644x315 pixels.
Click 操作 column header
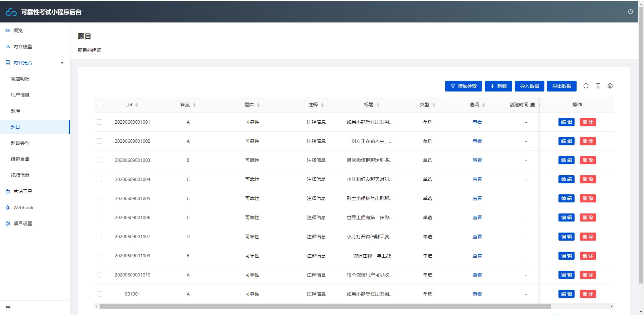[x=577, y=105]
